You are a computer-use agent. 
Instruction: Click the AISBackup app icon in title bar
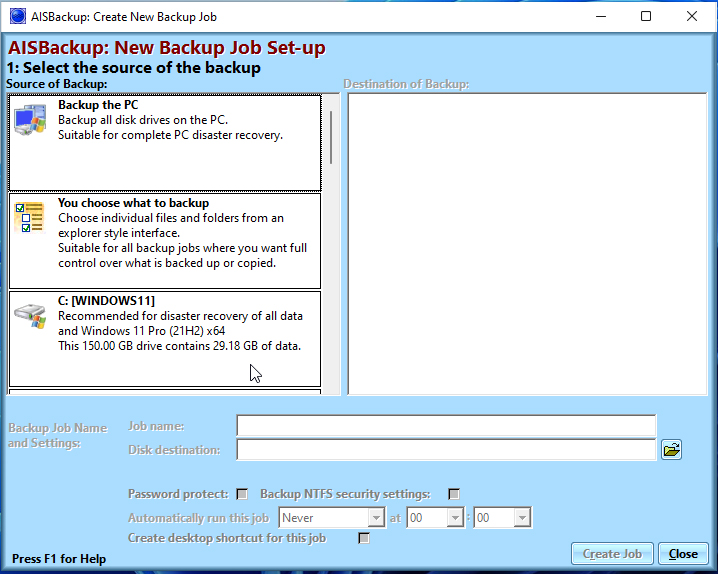pyautogui.click(x=18, y=17)
